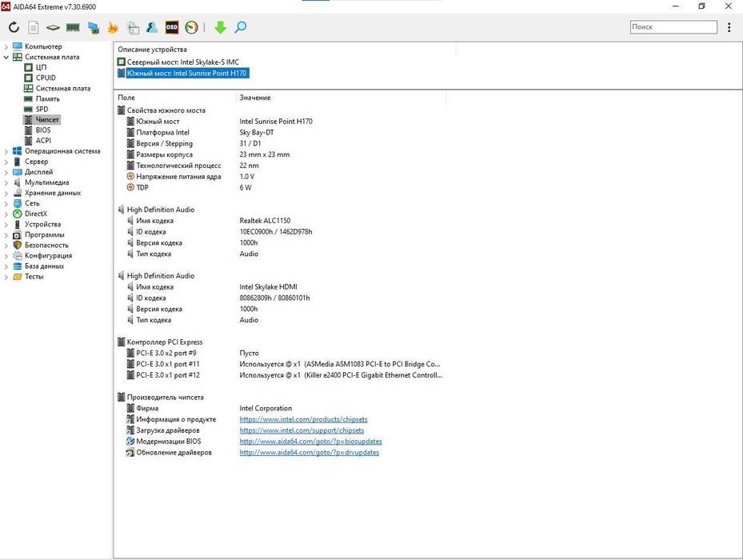Click the Refresh toolbar icon
This screenshot has height=560, width=743.
14,27
